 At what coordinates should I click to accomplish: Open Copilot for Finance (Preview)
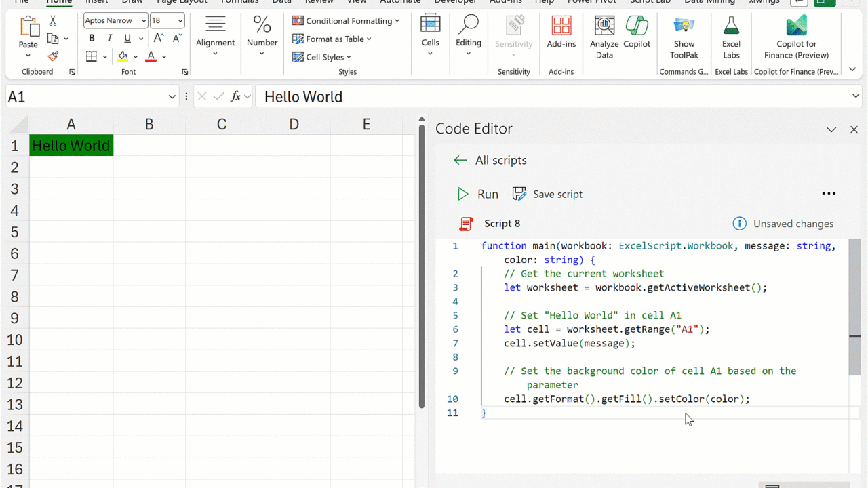coord(796,38)
